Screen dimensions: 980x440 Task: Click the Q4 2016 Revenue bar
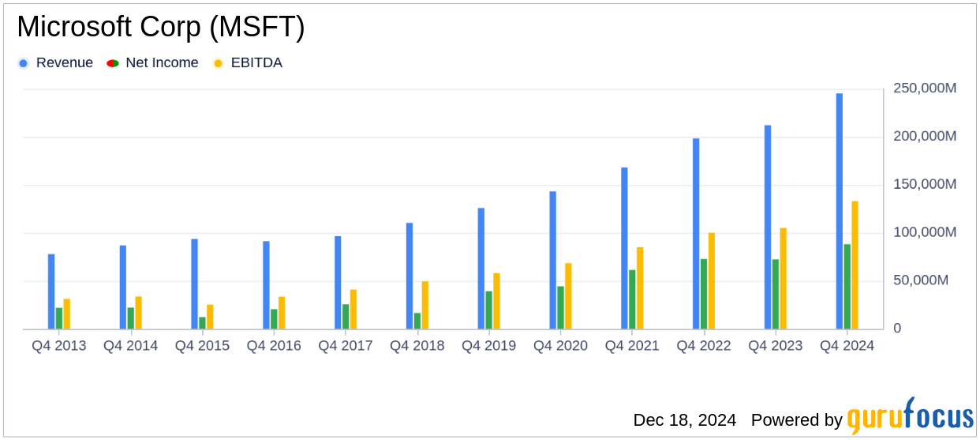coord(266,285)
